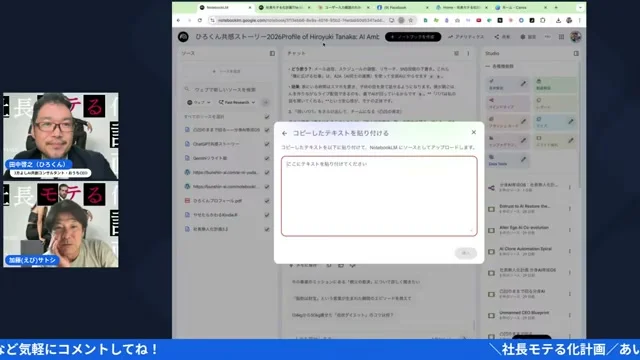
Task: Toggle the select all sources checkbox
Action: coord(267,117)
